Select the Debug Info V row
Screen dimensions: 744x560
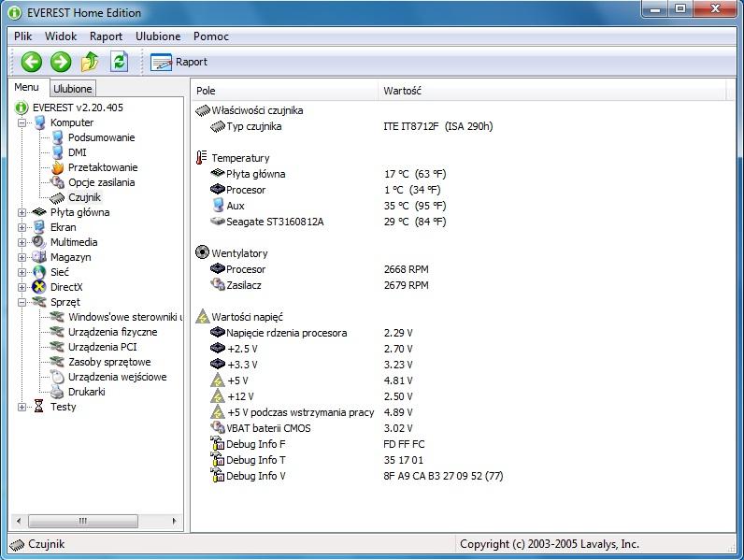[357, 476]
